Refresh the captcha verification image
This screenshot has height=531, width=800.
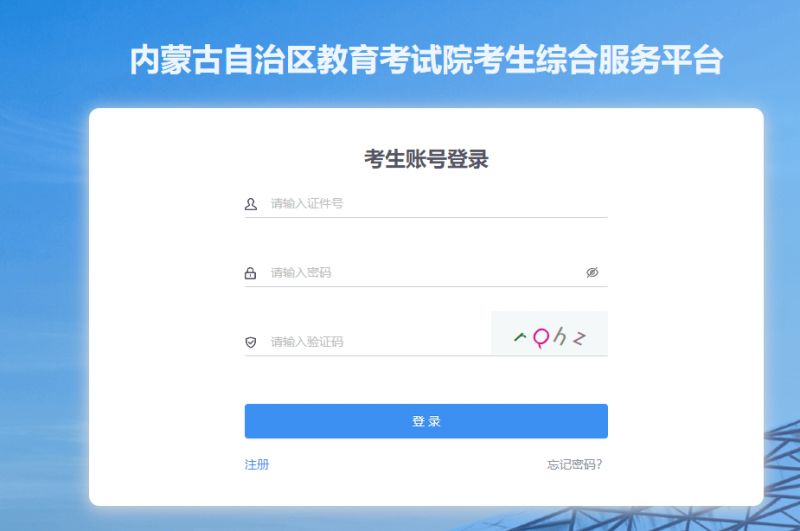click(549, 334)
